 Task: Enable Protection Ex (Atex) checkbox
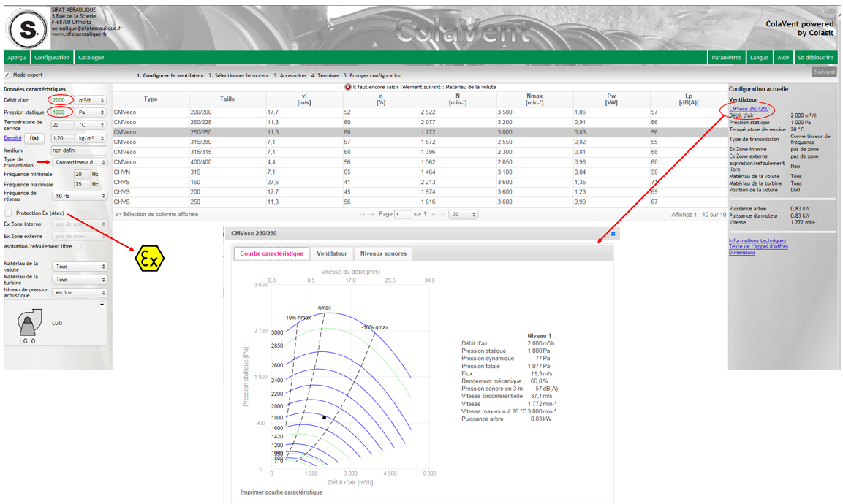click(x=8, y=213)
